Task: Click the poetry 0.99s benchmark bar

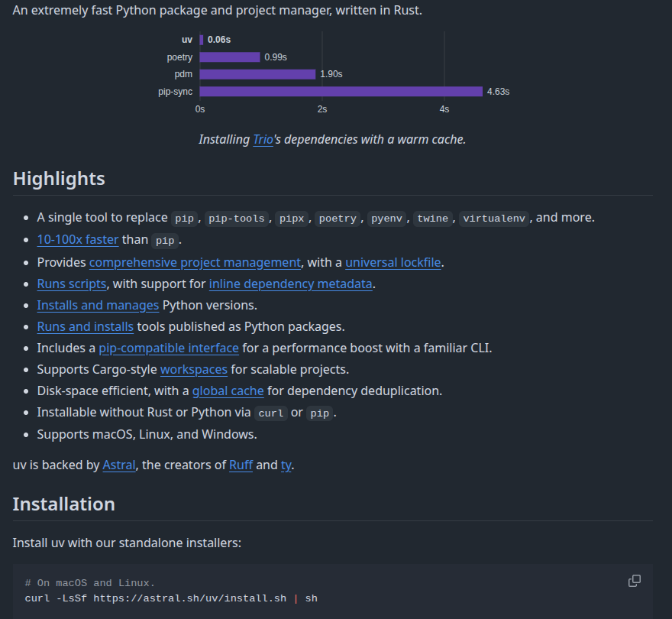Action: [230, 57]
